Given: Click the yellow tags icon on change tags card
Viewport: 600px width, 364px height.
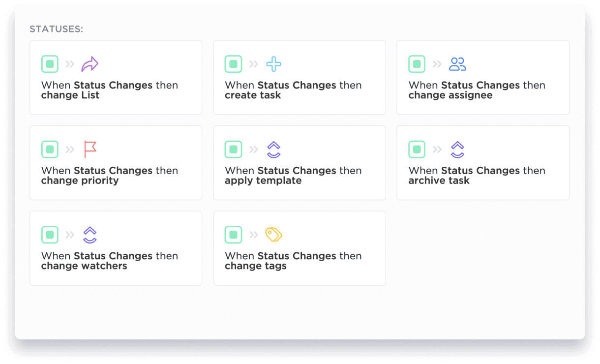Looking at the screenshot, I should pyautogui.click(x=273, y=235).
